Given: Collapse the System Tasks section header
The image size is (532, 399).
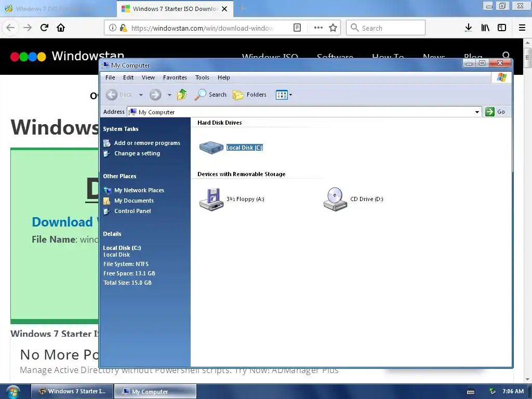Looking at the screenshot, I should point(121,129).
